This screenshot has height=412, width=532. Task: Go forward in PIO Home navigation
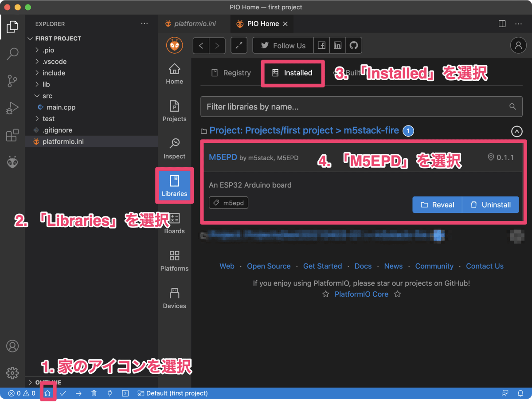[x=217, y=46]
